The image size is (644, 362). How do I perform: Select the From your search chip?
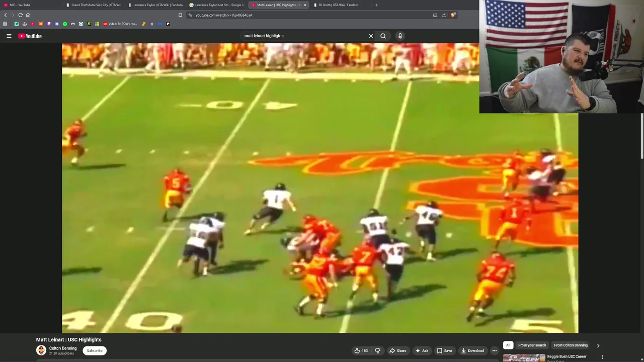[x=532, y=345]
